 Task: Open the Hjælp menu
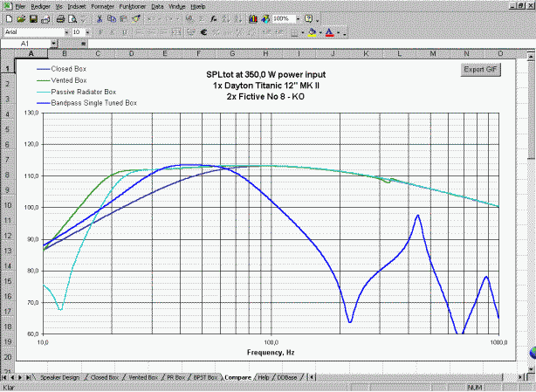coord(198,6)
